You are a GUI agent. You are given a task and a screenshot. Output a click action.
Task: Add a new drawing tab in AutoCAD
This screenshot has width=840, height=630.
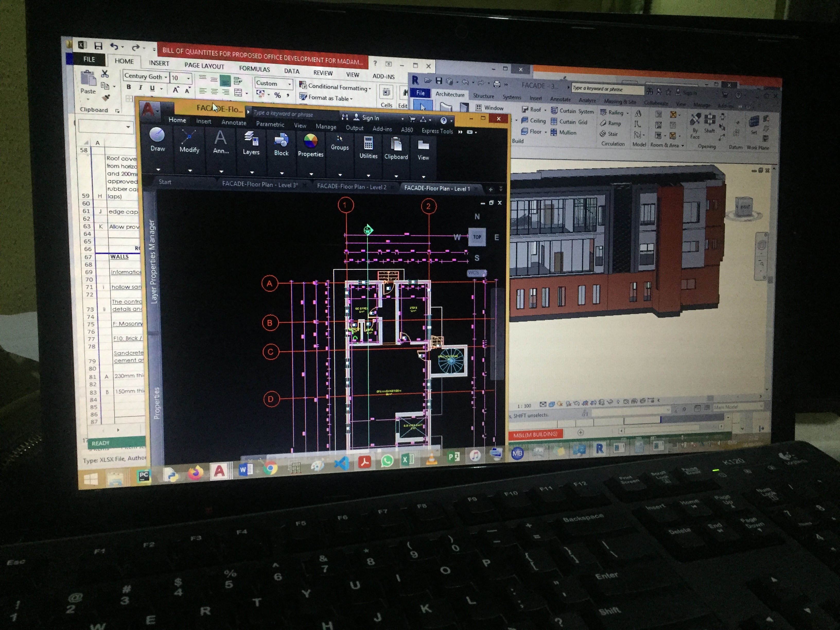[490, 189]
